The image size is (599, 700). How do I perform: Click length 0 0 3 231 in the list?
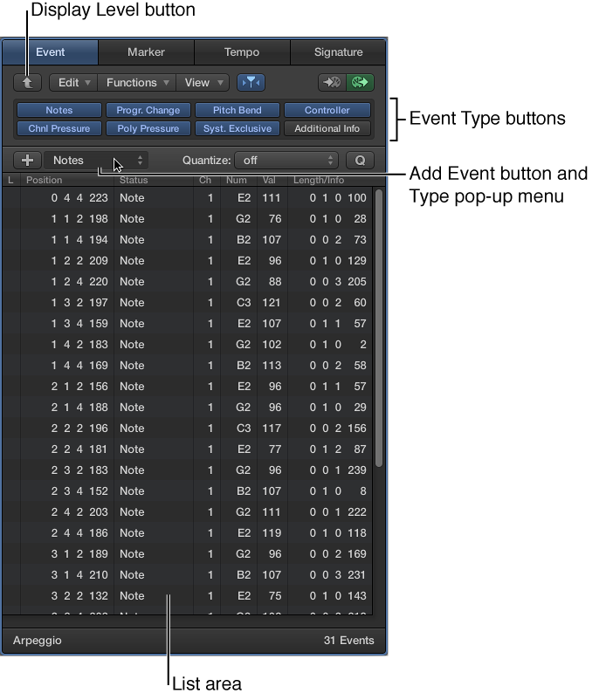[x=338, y=575]
